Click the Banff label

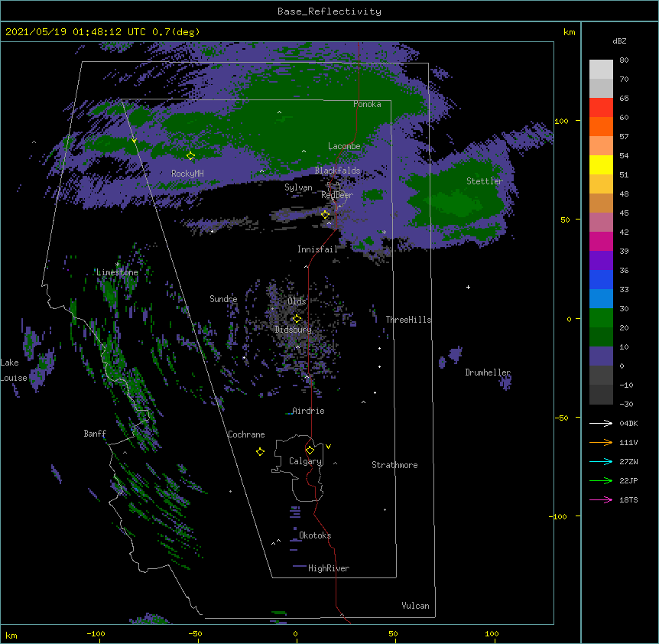(x=95, y=434)
